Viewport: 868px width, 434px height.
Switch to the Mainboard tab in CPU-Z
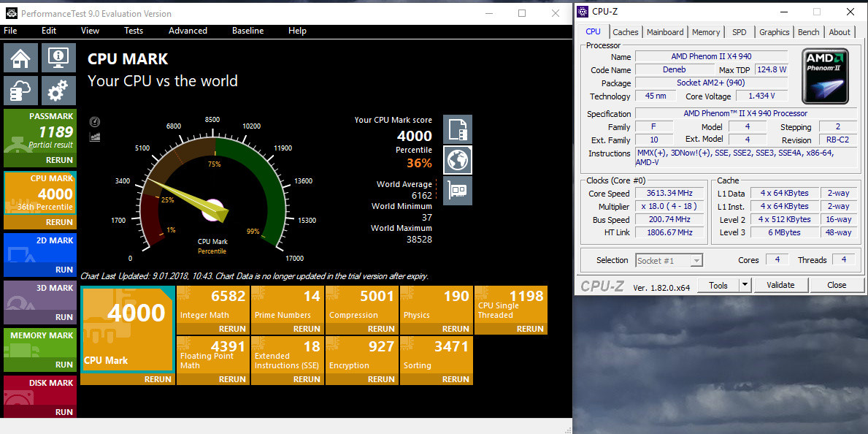coord(665,32)
